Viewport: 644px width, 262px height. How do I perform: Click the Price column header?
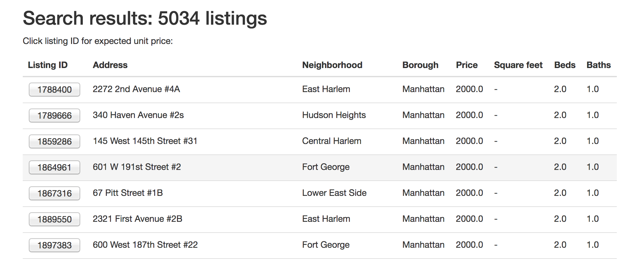coord(467,65)
